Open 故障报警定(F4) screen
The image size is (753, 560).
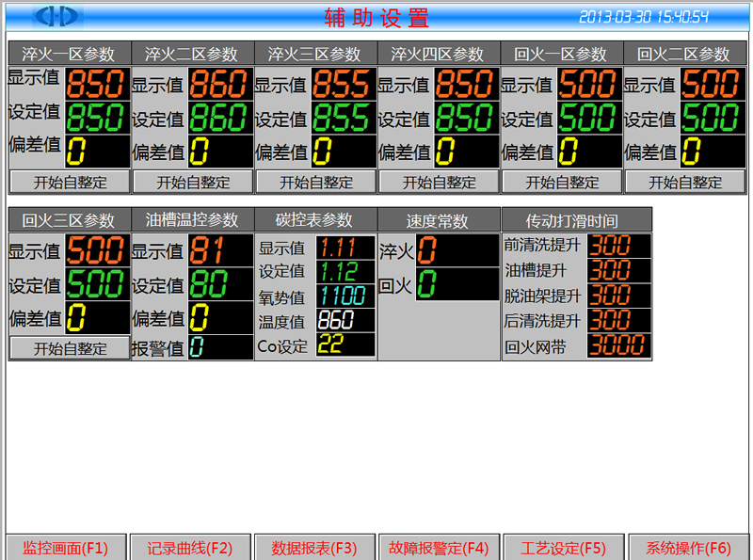pos(439,548)
